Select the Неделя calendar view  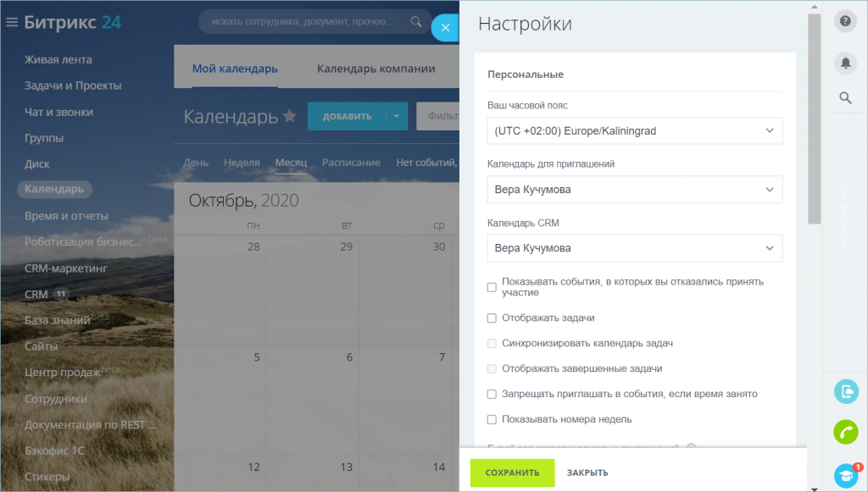coord(242,163)
